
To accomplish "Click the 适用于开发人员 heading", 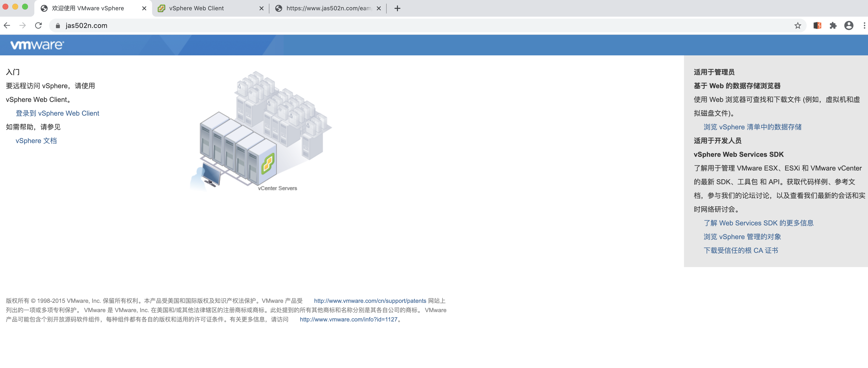I will click(717, 141).
